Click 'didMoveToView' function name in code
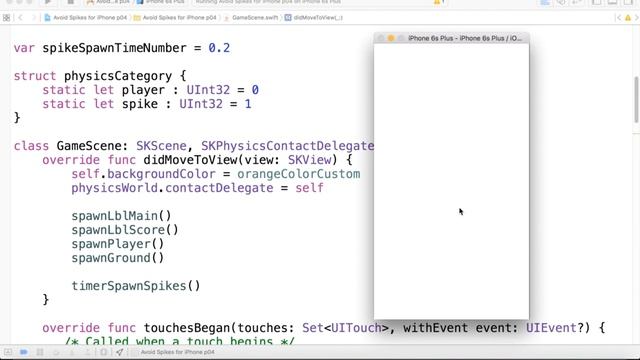The height and width of the screenshot is (360, 640). [x=190, y=160]
